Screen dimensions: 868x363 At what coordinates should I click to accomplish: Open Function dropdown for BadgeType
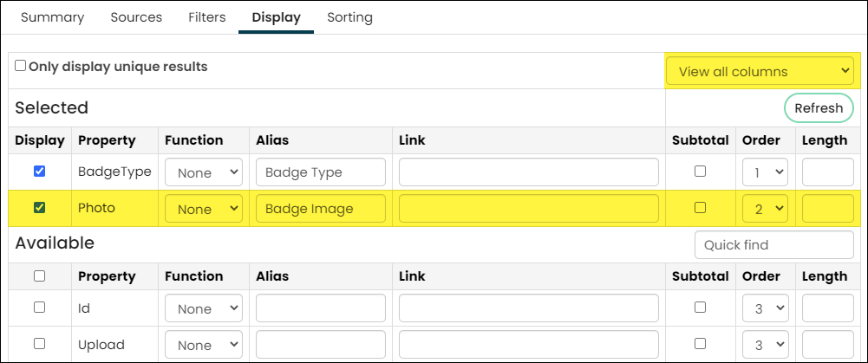pyautogui.click(x=204, y=172)
